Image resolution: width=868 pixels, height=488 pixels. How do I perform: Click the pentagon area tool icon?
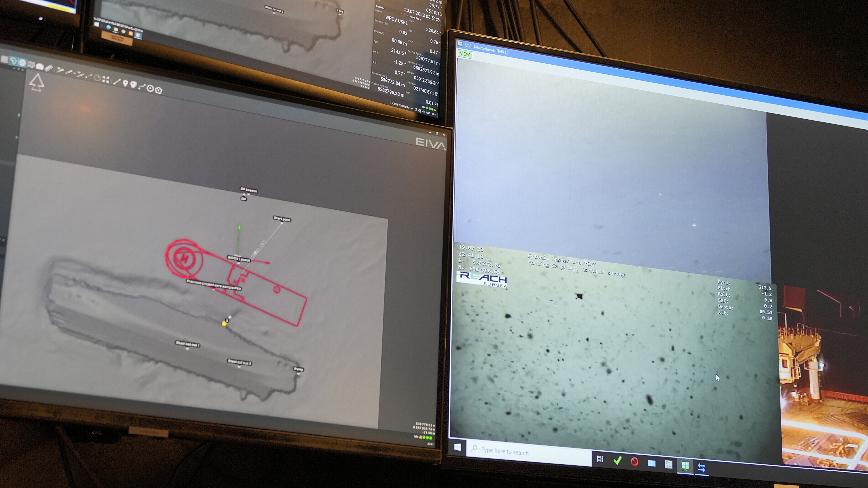158,90
